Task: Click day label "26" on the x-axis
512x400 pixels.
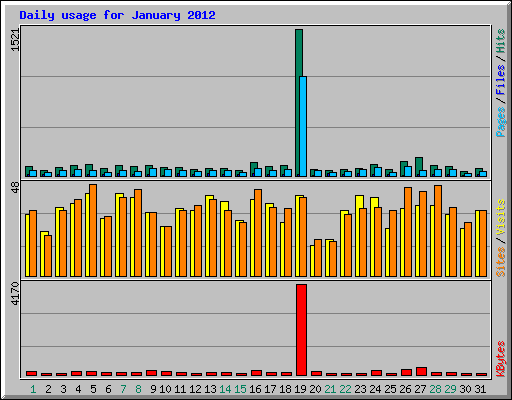Action: tap(405, 389)
